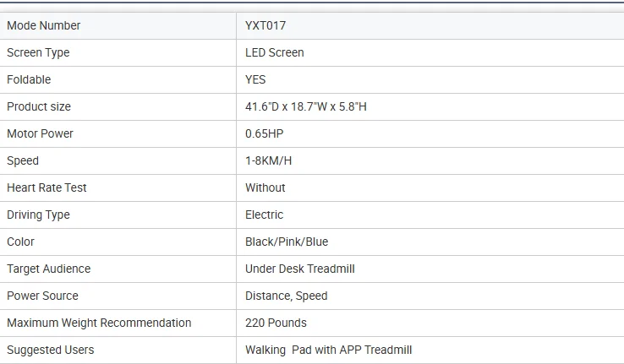Select the 1-8KM/H speed value

[x=268, y=160]
